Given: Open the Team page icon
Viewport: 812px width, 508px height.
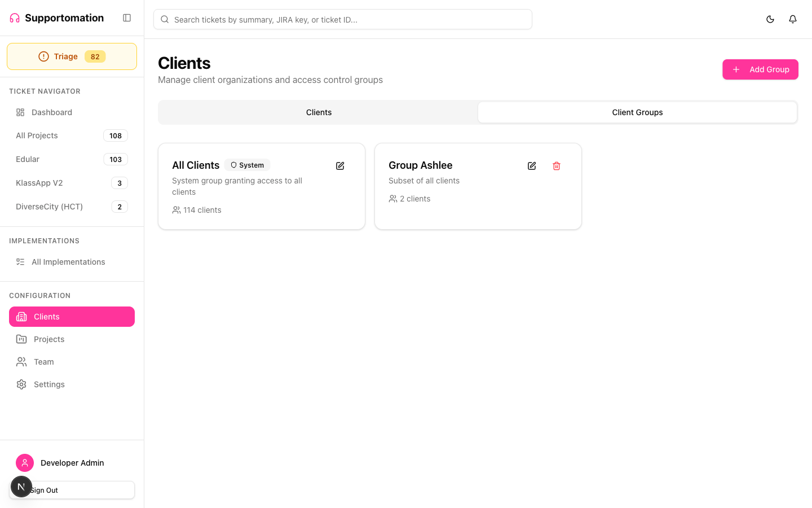Looking at the screenshot, I should [21, 362].
